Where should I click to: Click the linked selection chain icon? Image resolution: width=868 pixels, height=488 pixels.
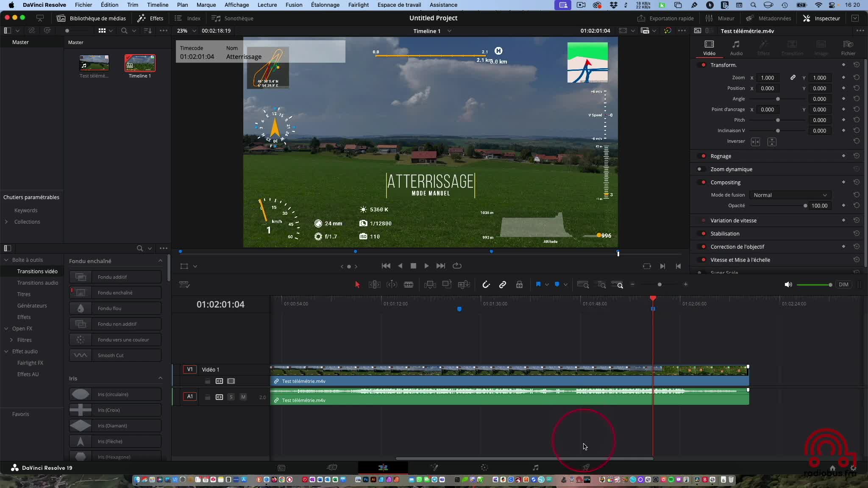point(503,285)
